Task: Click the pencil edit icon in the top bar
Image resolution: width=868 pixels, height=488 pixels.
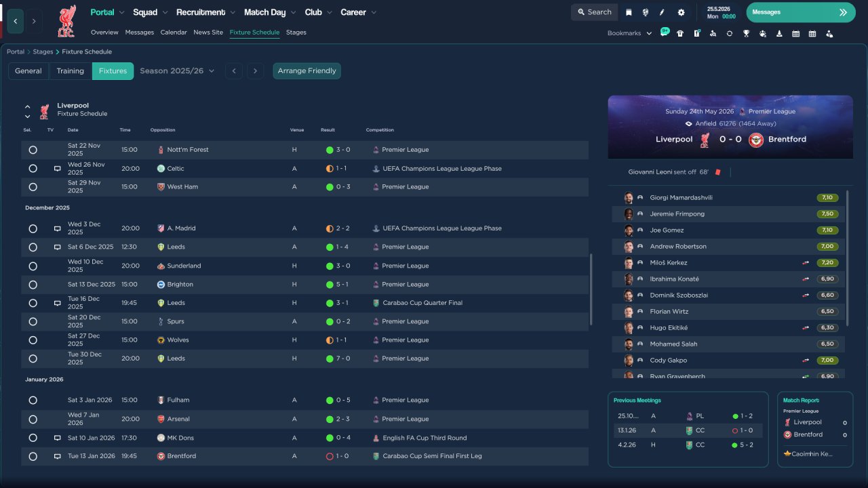Action: click(x=663, y=12)
